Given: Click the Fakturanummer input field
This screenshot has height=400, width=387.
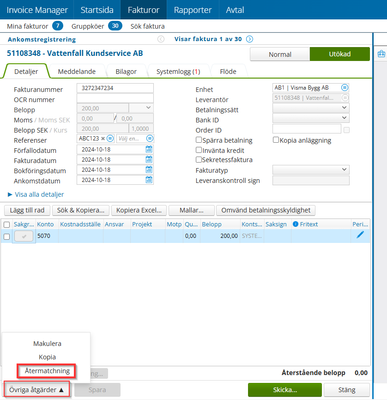Looking at the screenshot, I should pyautogui.click(x=115, y=88).
